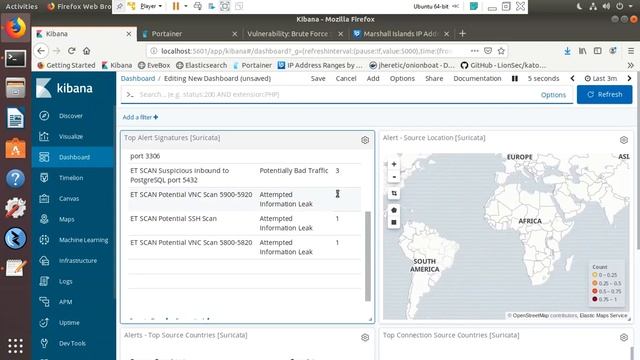The height and width of the screenshot is (360, 640).
Task: Open settings gear of Top Alert Signatures panel
Action: (x=365, y=140)
